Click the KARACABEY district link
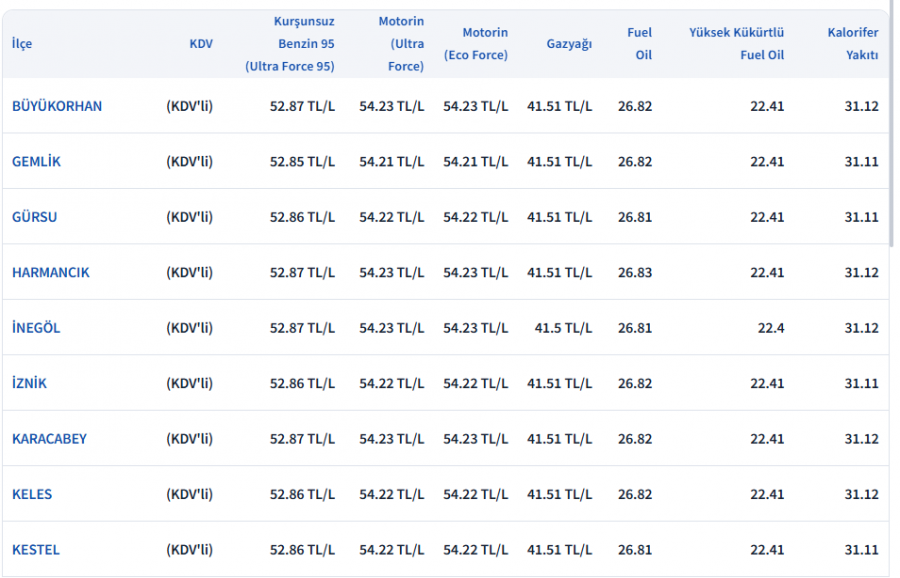 tap(49, 439)
